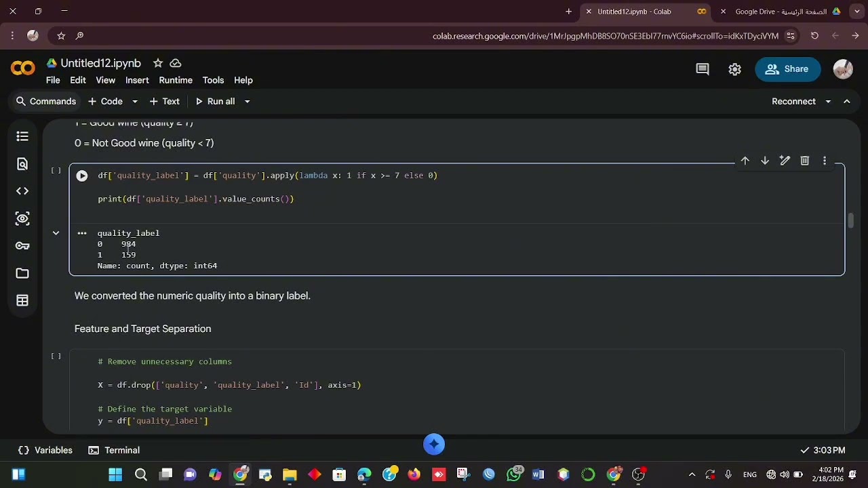Screen dimensions: 868x488
Task: Collapse the cell output chevron
Action: tap(56, 233)
